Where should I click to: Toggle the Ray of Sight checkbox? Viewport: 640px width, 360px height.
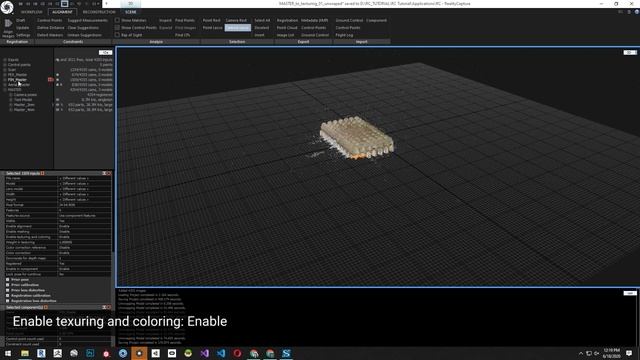[x=117, y=35]
